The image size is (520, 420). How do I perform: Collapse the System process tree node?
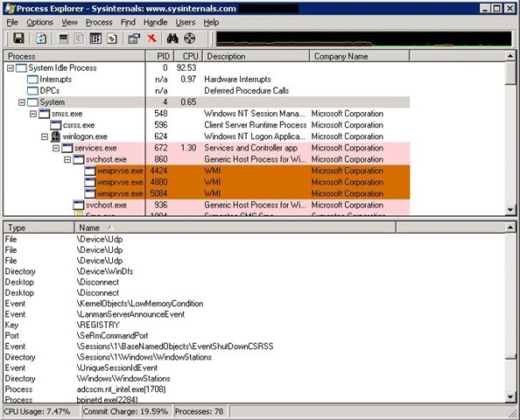coord(22,102)
